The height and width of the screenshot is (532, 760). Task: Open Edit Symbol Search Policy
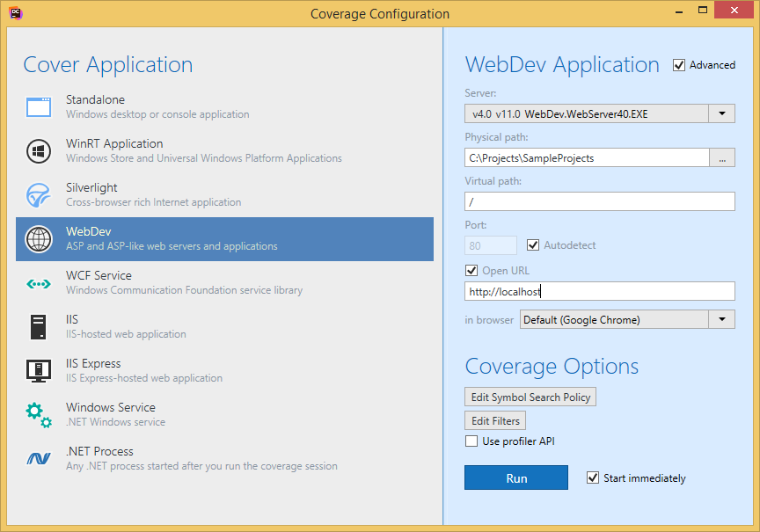pyautogui.click(x=530, y=397)
